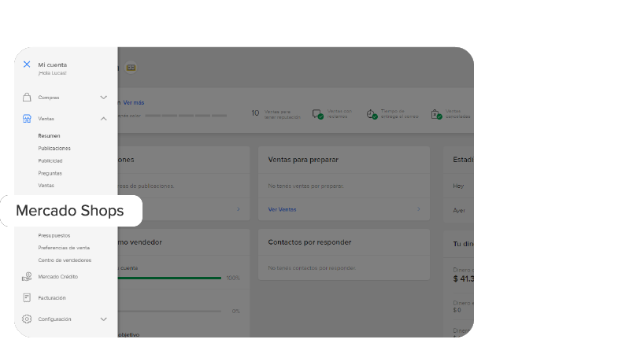Click the green 100% progress bar
The image size is (644, 354).
click(169, 278)
